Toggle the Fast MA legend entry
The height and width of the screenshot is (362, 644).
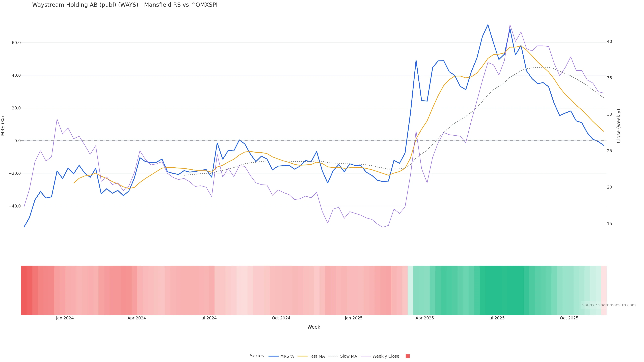click(317, 356)
